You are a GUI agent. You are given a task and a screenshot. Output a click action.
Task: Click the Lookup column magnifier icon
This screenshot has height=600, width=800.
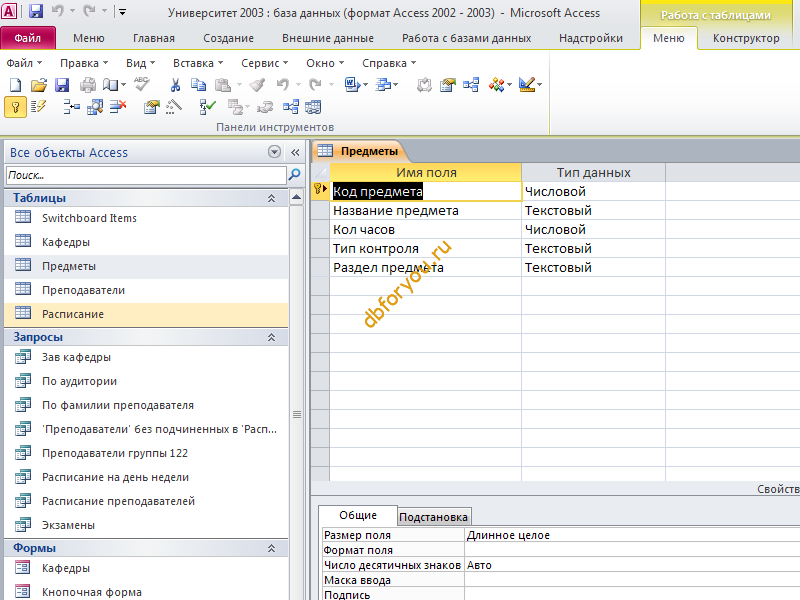coord(95,107)
